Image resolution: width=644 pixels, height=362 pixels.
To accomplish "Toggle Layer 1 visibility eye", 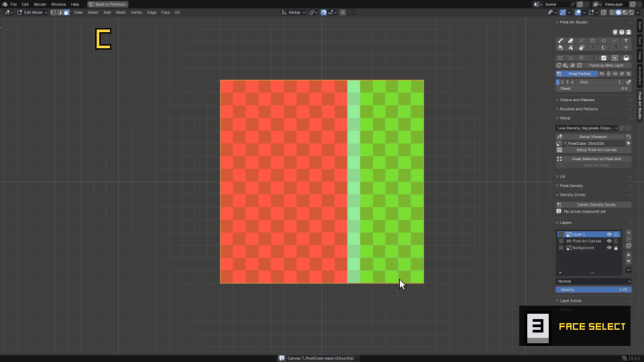I will tap(609, 235).
